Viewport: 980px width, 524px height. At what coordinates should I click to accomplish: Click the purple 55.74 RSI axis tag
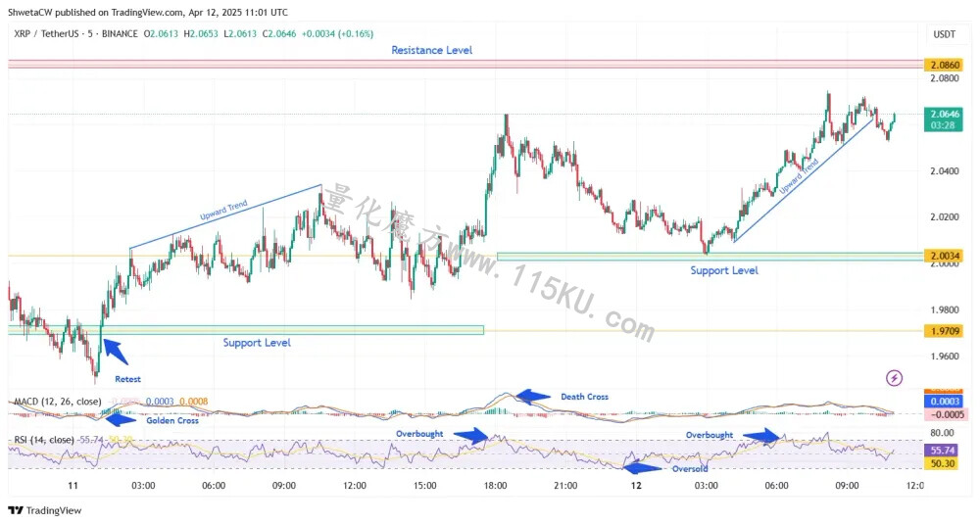point(943,451)
